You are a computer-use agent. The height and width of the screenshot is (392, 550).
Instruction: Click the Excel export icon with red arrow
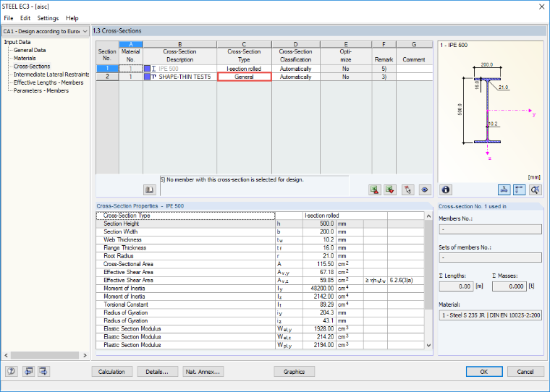375,189
